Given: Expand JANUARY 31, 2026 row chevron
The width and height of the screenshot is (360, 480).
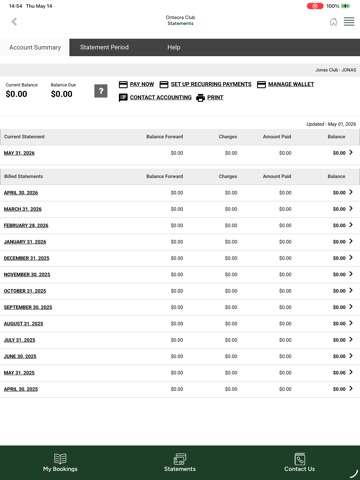Looking at the screenshot, I should tap(351, 241).
